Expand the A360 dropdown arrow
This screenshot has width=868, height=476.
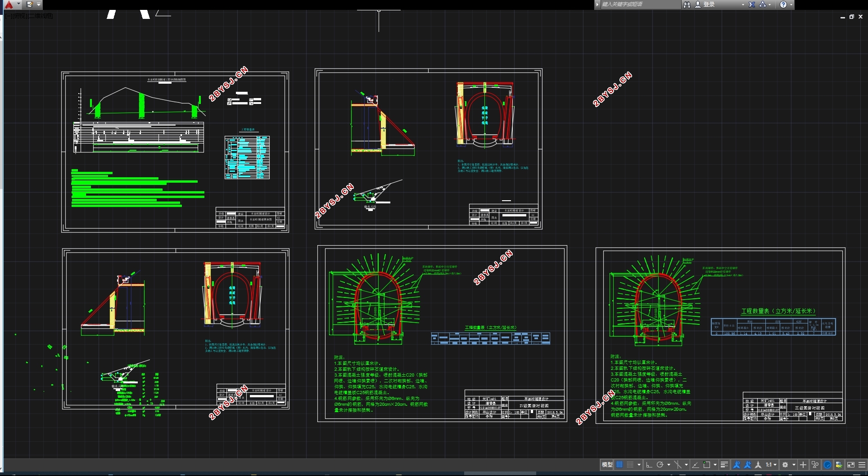coord(770,4)
